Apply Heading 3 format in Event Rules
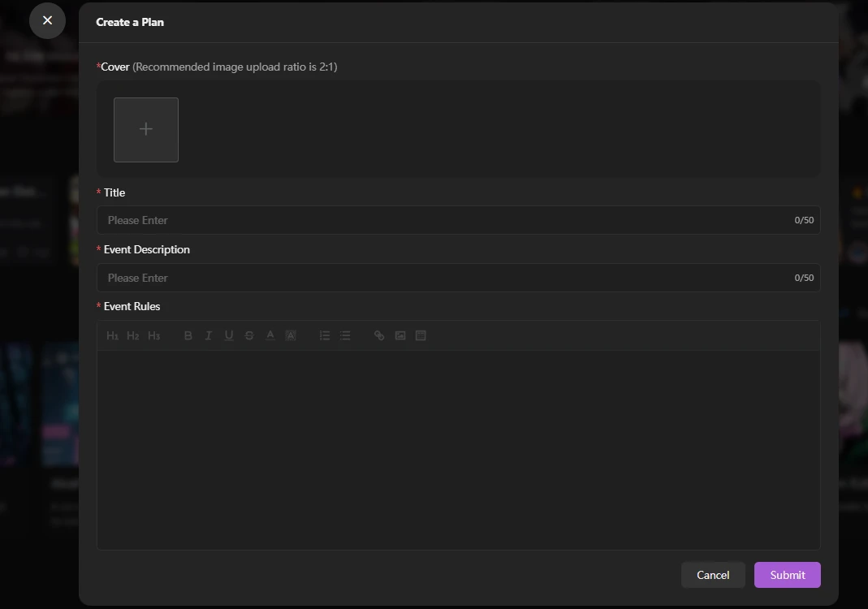The height and width of the screenshot is (609, 868). point(153,335)
